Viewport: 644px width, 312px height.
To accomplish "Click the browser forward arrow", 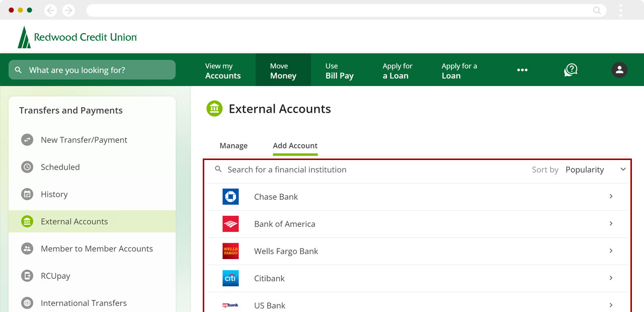I will click(68, 10).
